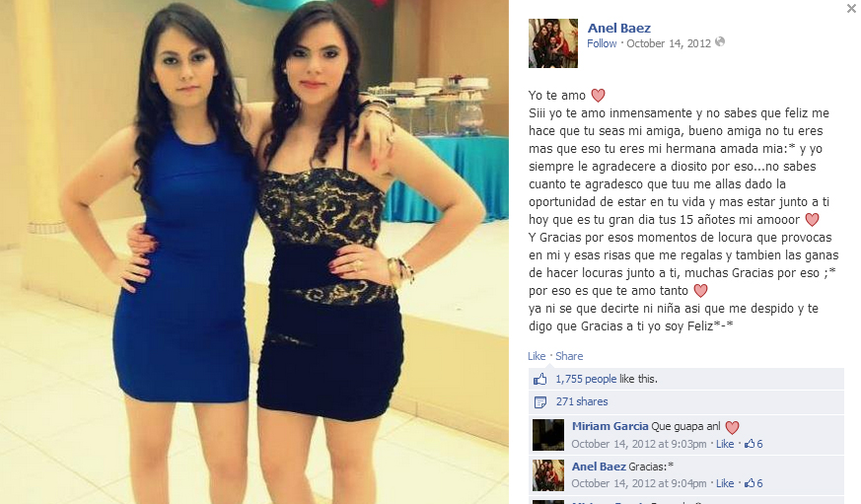The image size is (861, 504).
Task: Click the globe public privacy icon
Action: [x=720, y=41]
